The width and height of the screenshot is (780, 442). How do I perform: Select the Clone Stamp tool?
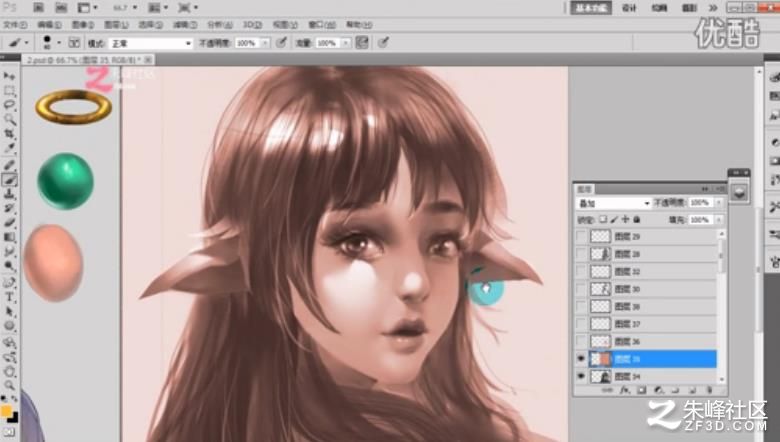click(x=9, y=194)
